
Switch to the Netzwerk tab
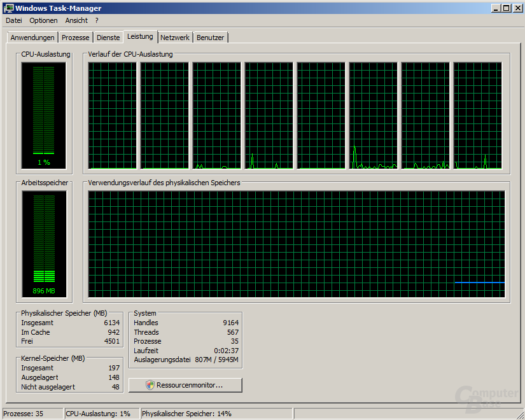click(175, 38)
